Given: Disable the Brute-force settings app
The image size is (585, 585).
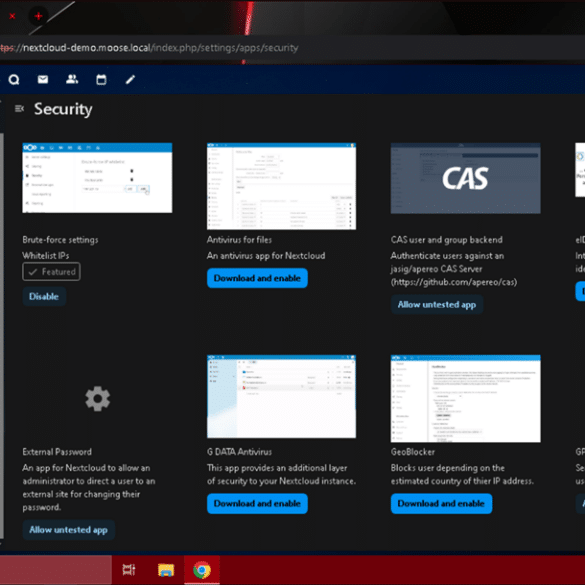Looking at the screenshot, I should [44, 297].
